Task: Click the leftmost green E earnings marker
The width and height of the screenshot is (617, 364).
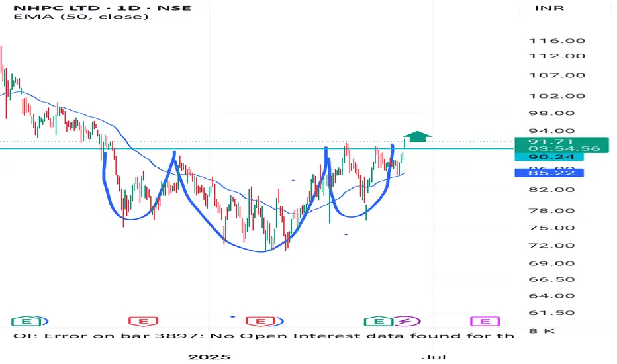Action: click(x=26, y=322)
